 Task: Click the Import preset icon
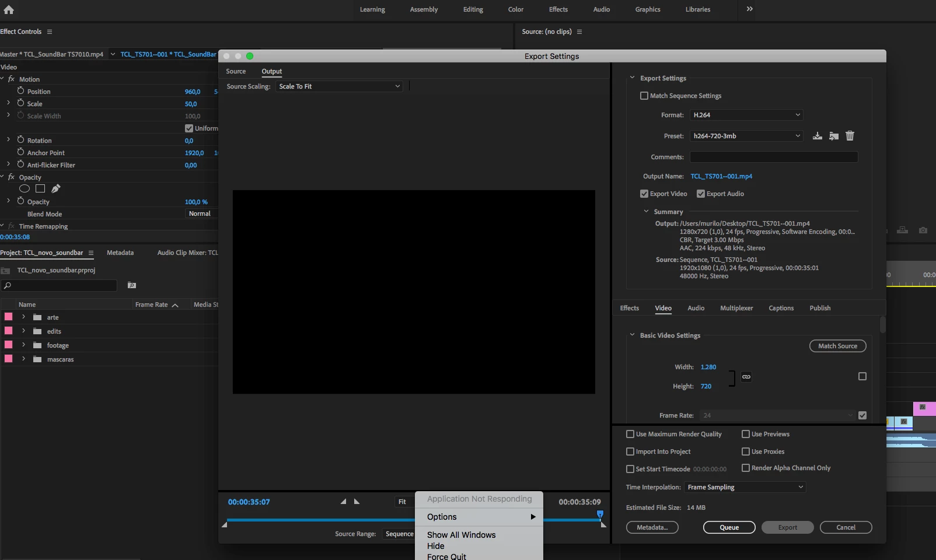tap(834, 136)
